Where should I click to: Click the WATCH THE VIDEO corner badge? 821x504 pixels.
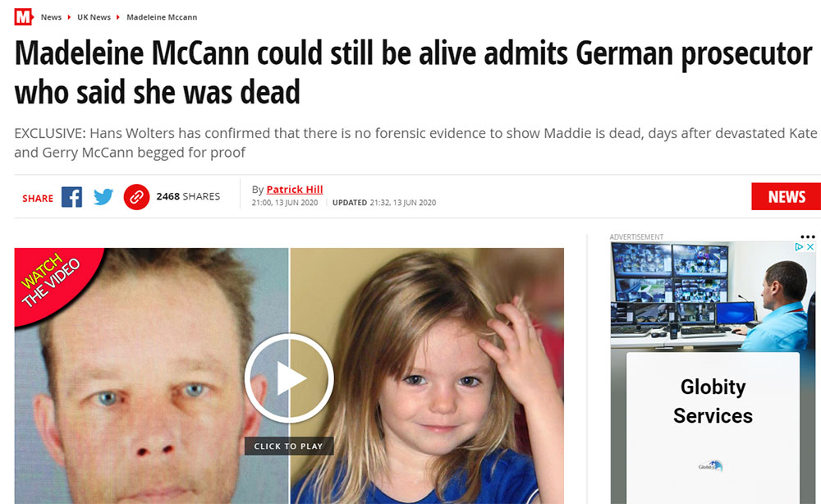(51, 281)
